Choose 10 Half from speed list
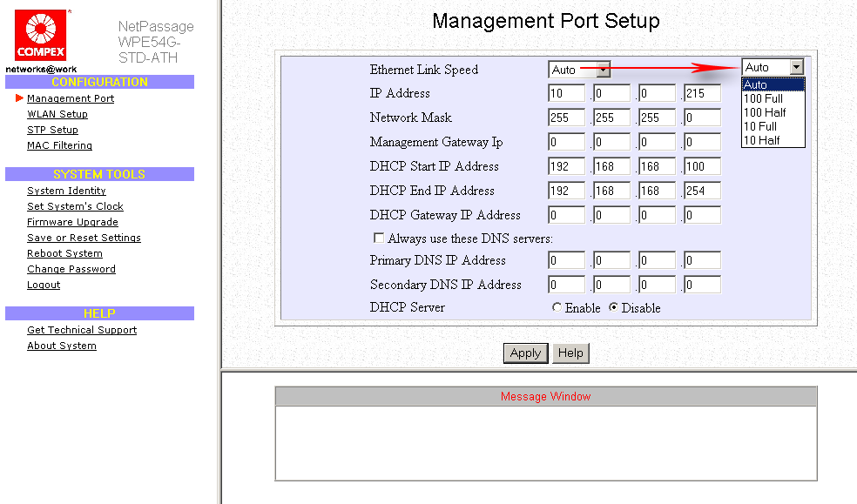This screenshot has height=504, width=857. coord(761,140)
